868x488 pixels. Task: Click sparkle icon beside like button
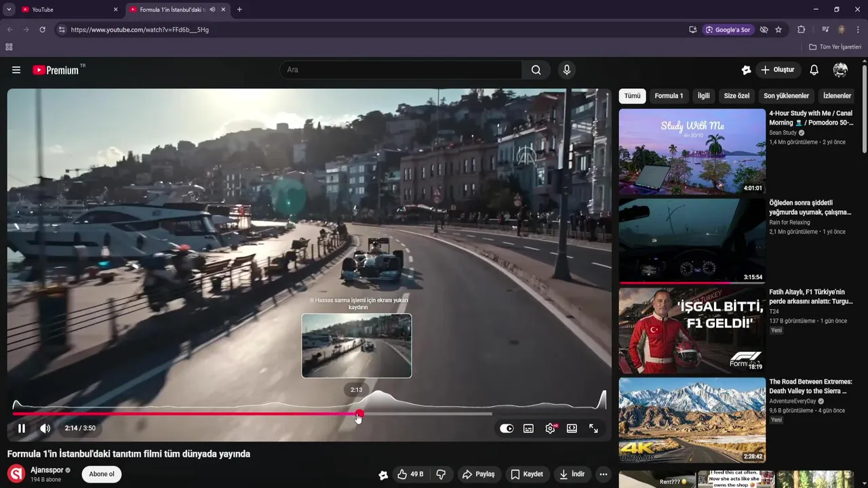click(x=383, y=475)
